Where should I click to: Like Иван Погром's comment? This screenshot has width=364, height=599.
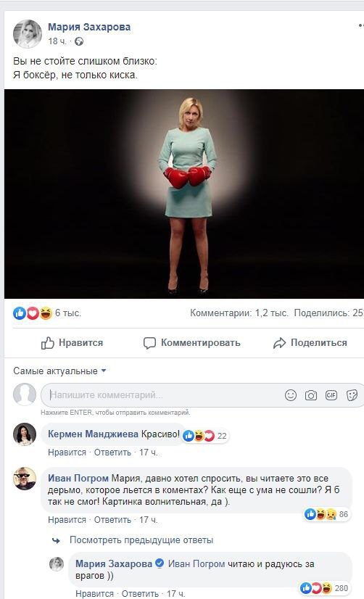click(67, 520)
